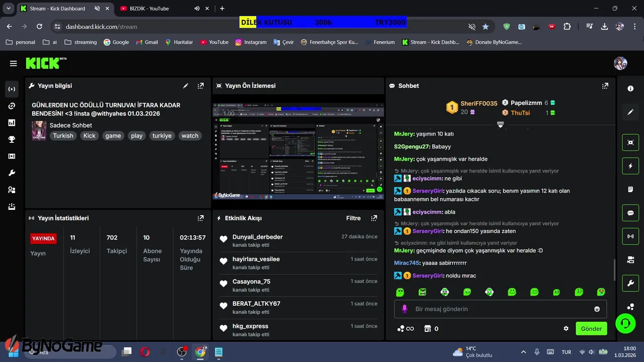Open the Chrome three-dot menu
Viewport: 644px width, 362px height.
coord(635,27)
